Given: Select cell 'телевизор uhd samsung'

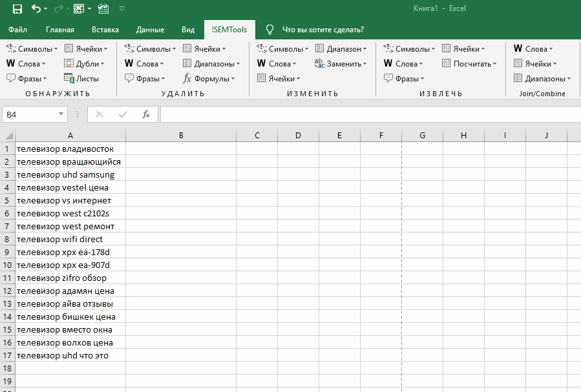Looking at the screenshot, I should coord(70,175).
